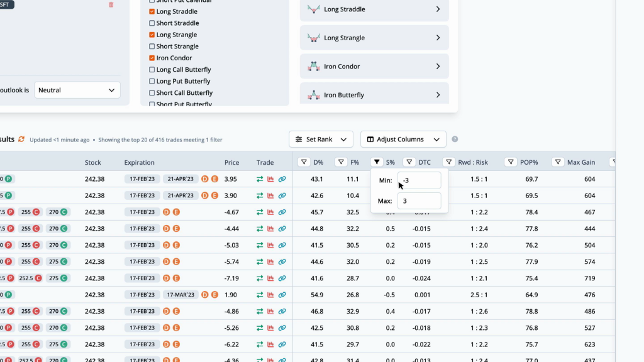
Task: Open the Set Rank dropdown
Action: (321, 139)
